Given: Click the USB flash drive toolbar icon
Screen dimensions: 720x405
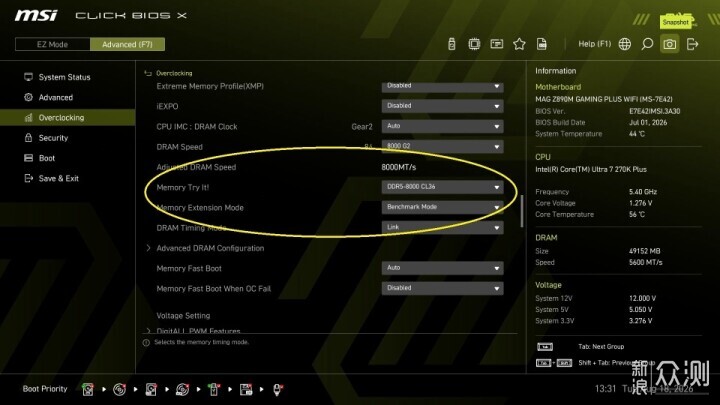Looking at the screenshot, I should pos(452,44).
